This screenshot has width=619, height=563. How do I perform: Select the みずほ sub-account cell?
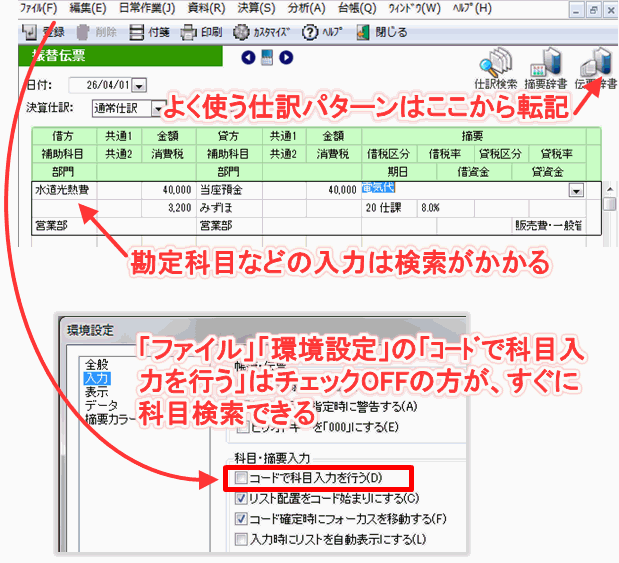[230, 208]
